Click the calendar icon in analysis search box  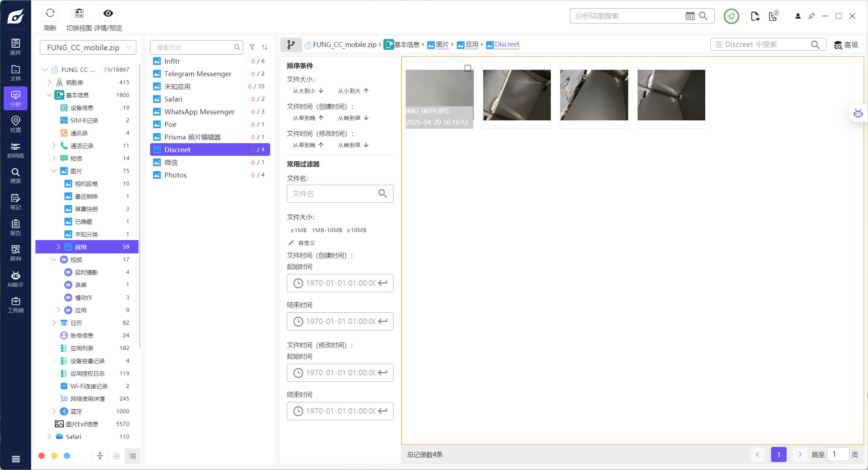690,16
